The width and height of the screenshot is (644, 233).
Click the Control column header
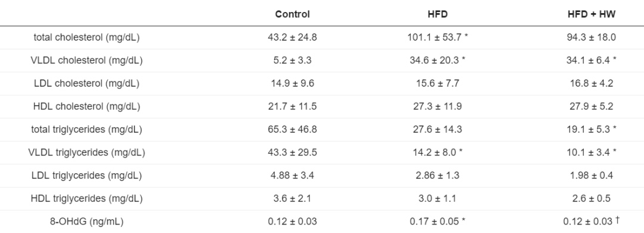click(292, 14)
